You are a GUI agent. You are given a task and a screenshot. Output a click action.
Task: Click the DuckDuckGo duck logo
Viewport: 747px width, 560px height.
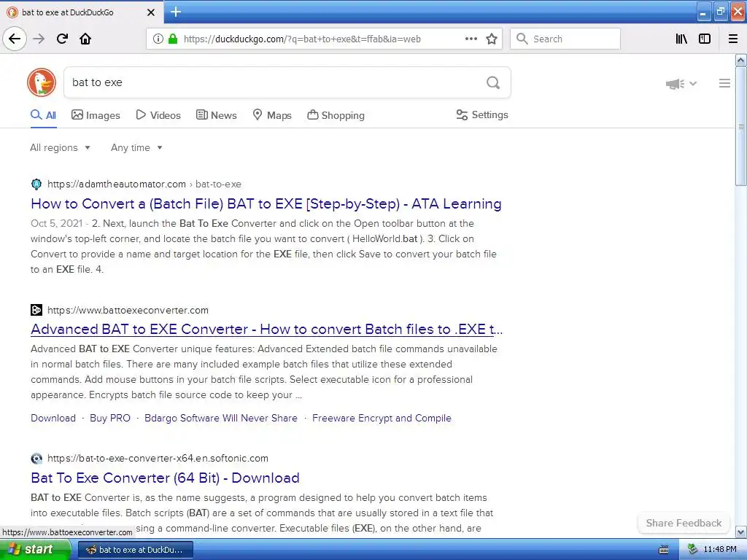coord(42,82)
